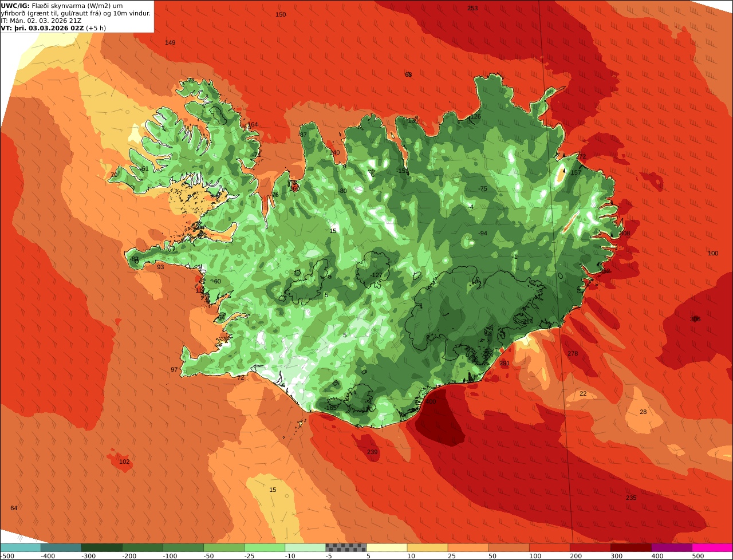This screenshot has width=733, height=560.
Task: Click the map value '239'
Action: 372,452
